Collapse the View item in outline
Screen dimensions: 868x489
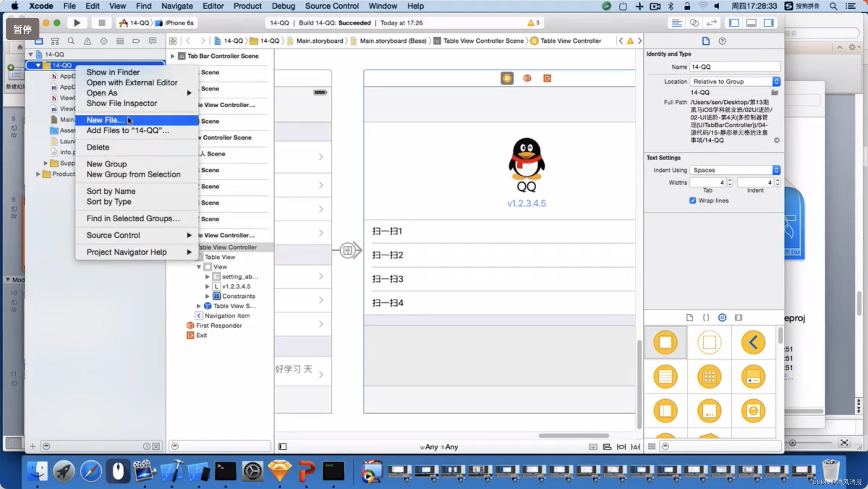point(199,267)
